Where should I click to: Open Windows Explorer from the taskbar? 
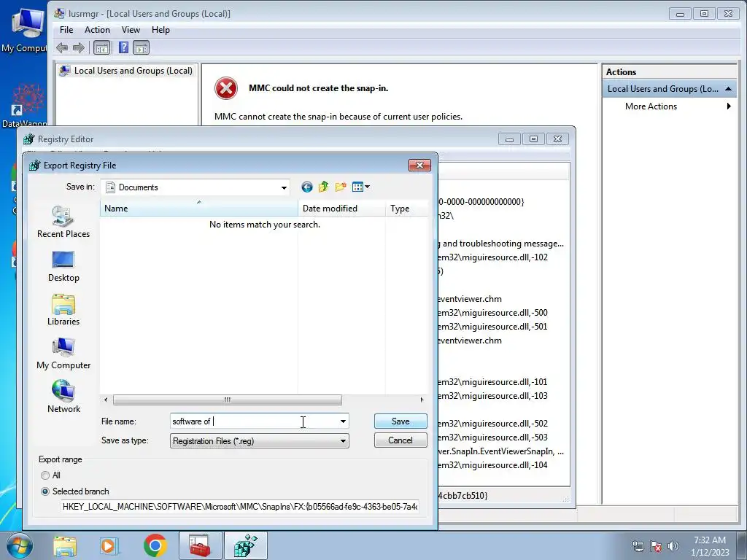[65, 546]
